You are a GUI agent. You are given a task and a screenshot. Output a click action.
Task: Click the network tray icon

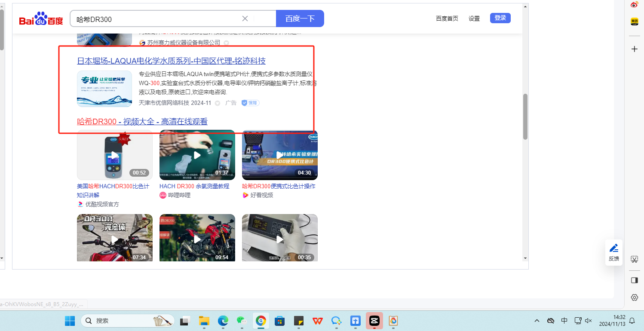tap(578, 321)
